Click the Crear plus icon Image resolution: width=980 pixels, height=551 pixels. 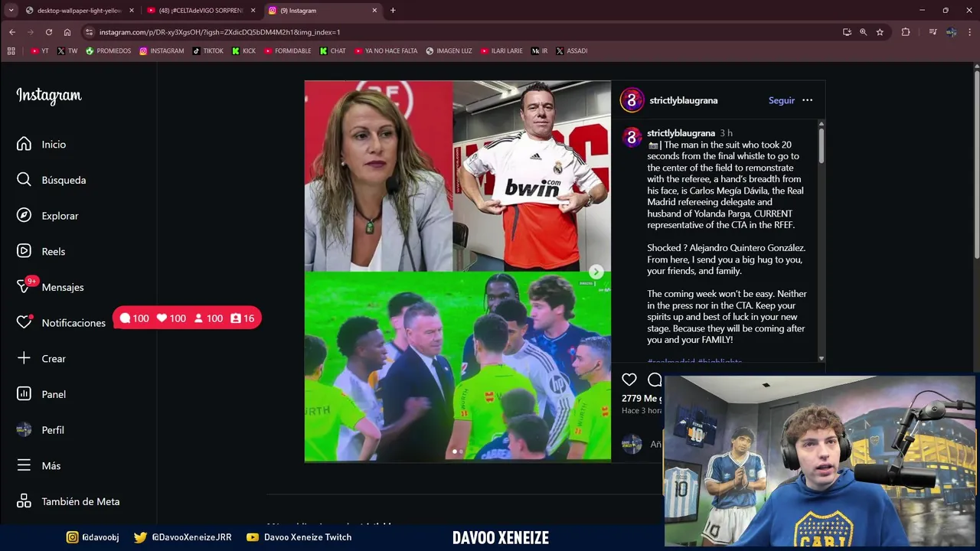24,358
